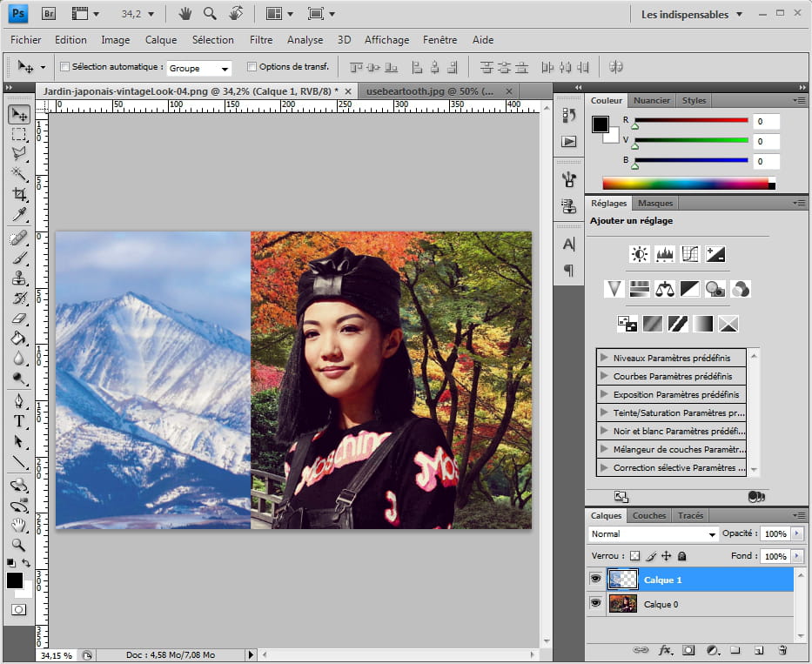Image resolution: width=812 pixels, height=664 pixels.
Task: Select the Move tool in toolbox
Action: tap(19, 114)
